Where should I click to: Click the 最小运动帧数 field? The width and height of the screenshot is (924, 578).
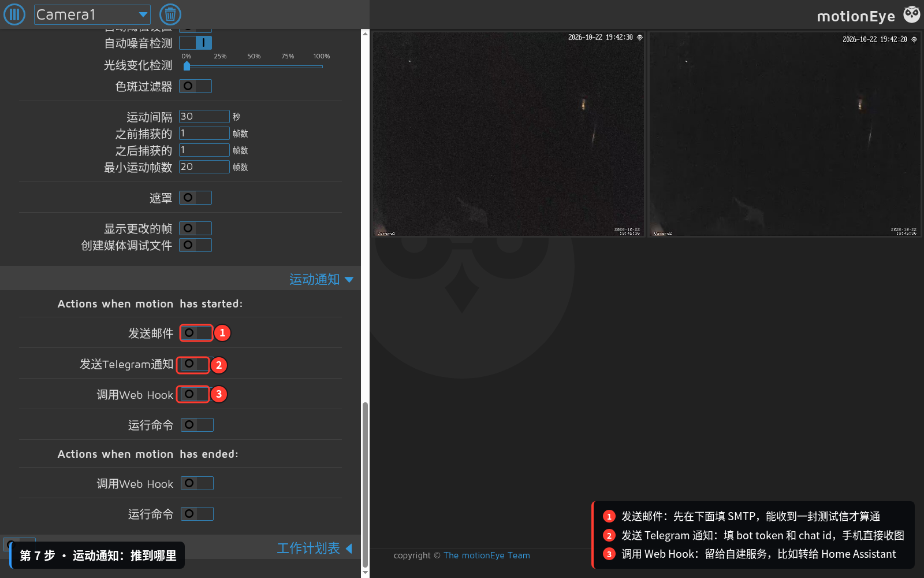pos(204,166)
